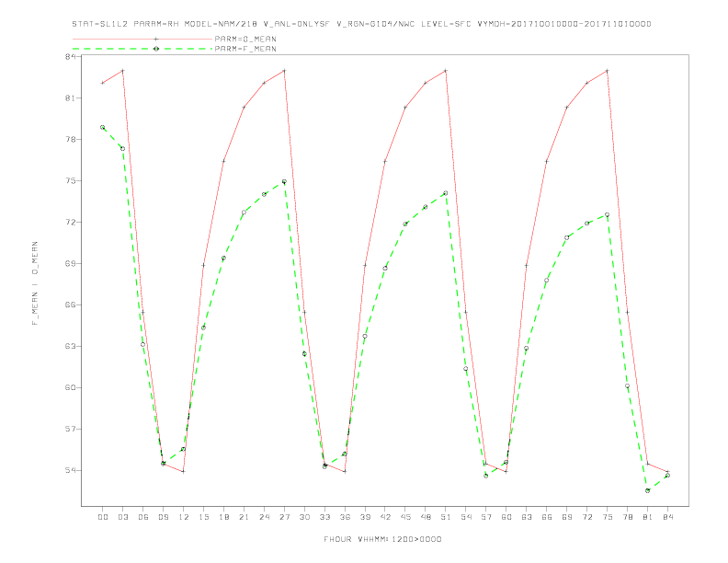Select the PARM=F_MEAN legend label
The width and height of the screenshot is (728, 563).
(x=245, y=49)
